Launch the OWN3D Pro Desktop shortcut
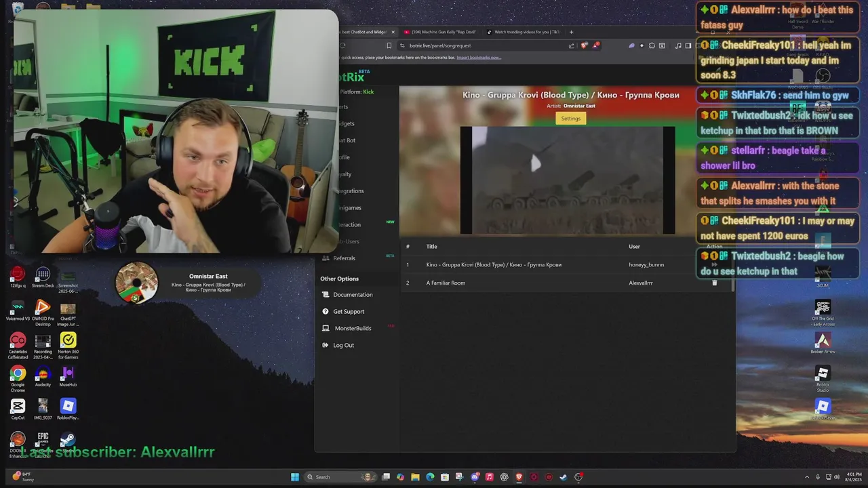The image size is (868, 488). point(43,312)
